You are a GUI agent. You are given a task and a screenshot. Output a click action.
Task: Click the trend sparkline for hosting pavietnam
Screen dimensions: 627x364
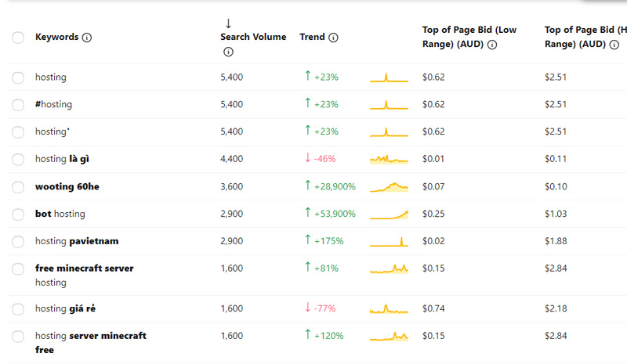[390, 241]
